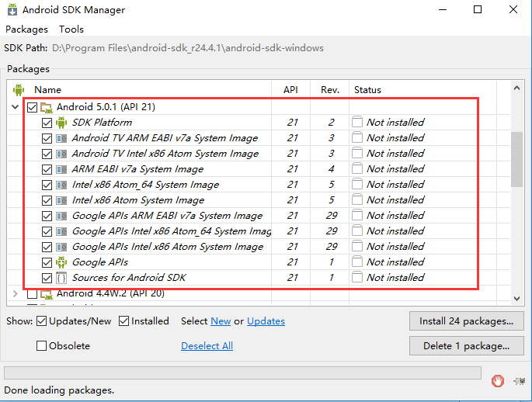Click the window minimize button
The width and height of the screenshot is (532, 402).
pyautogui.click(x=443, y=9)
